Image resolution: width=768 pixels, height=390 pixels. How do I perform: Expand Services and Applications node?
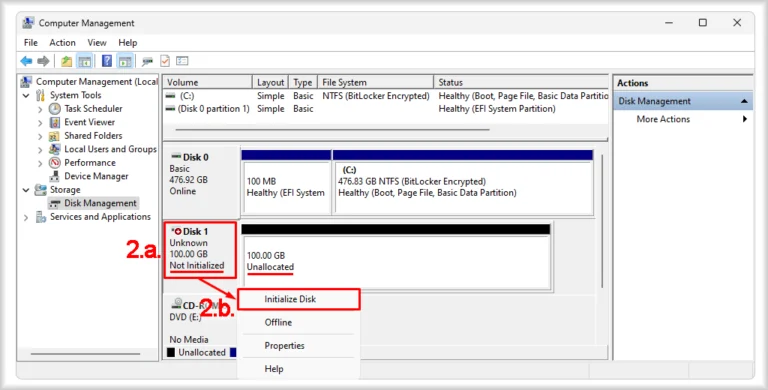(x=26, y=217)
